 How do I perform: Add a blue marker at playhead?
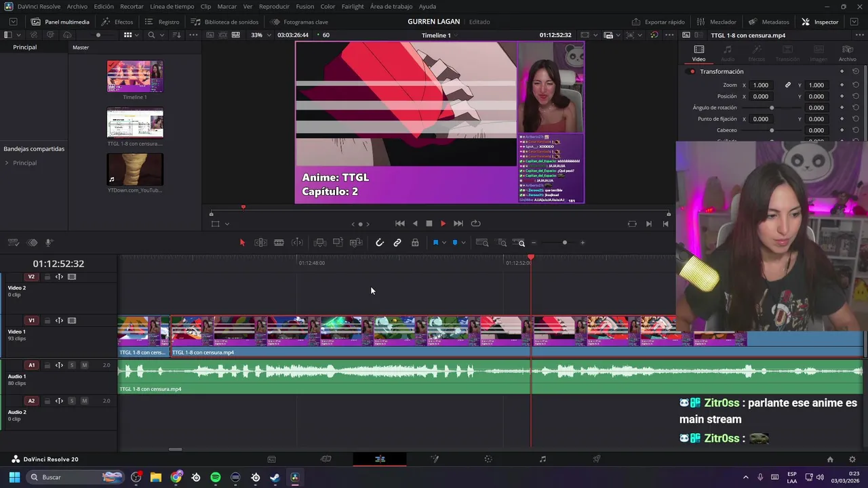[x=455, y=243]
